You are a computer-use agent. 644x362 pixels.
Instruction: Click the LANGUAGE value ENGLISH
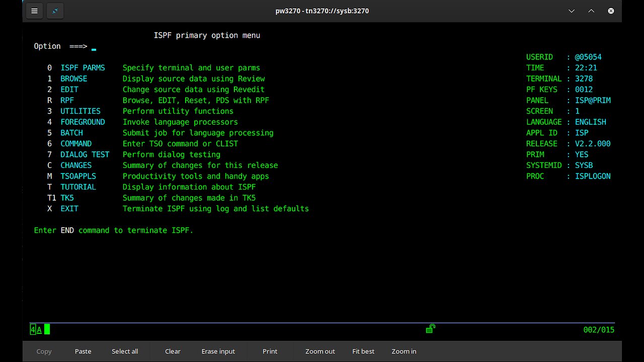pos(591,122)
